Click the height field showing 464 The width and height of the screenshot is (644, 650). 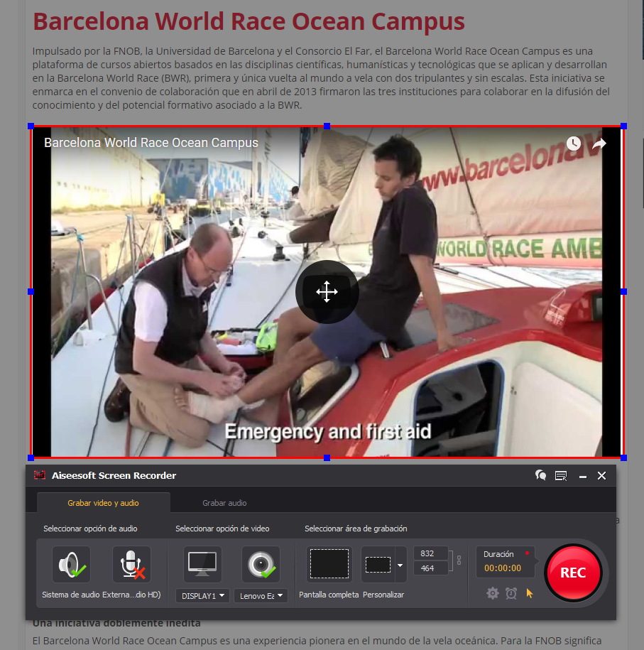click(430, 568)
